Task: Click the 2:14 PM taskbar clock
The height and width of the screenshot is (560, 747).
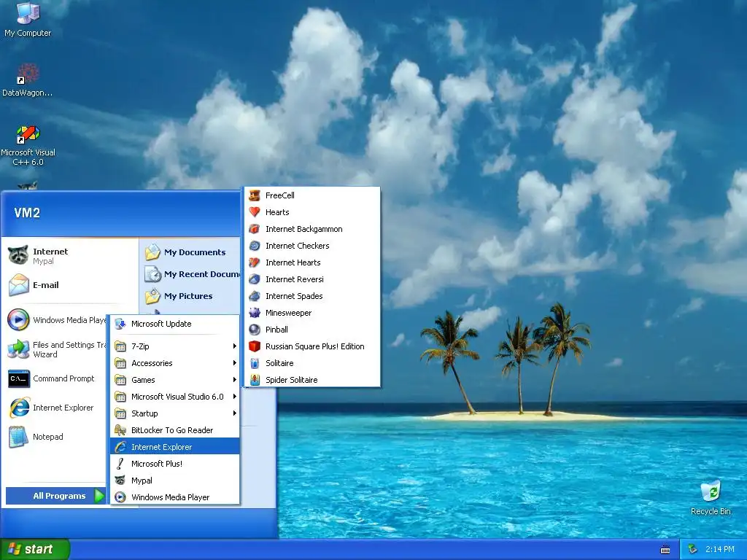Action: pyautogui.click(x=719, y=549)
